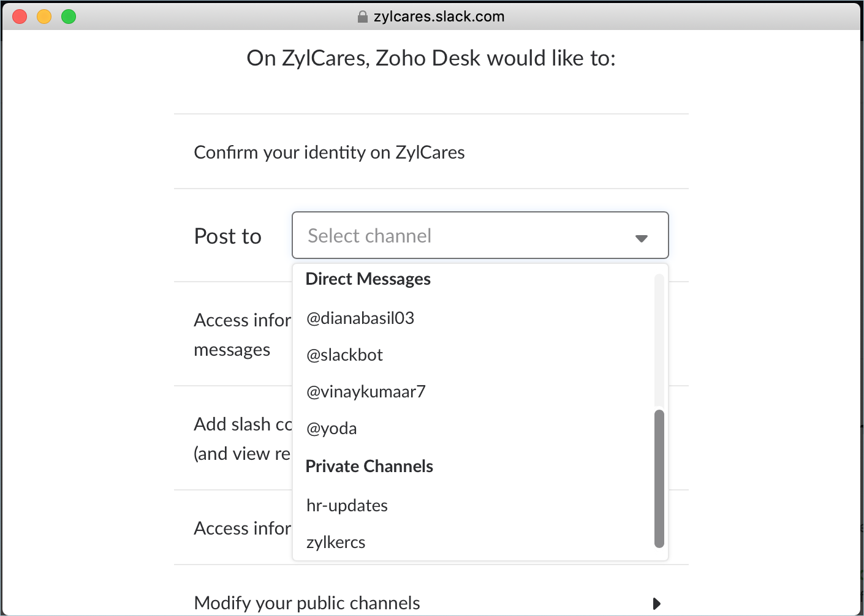Image resolution: width=864 pixels, height=616 pixels.
Task: Expand the Modify your public channels row
Action: (x=656, y=603)
